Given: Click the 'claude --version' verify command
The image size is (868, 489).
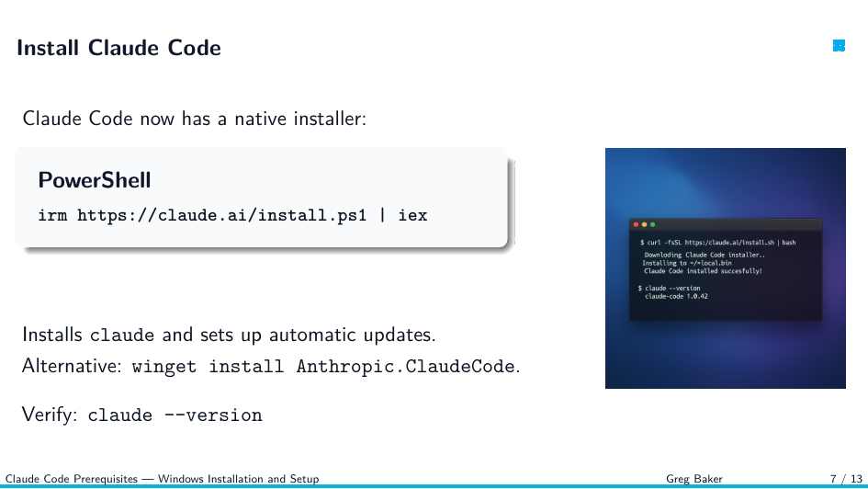Looking at the screenshot, I should (x=175, y=415).
